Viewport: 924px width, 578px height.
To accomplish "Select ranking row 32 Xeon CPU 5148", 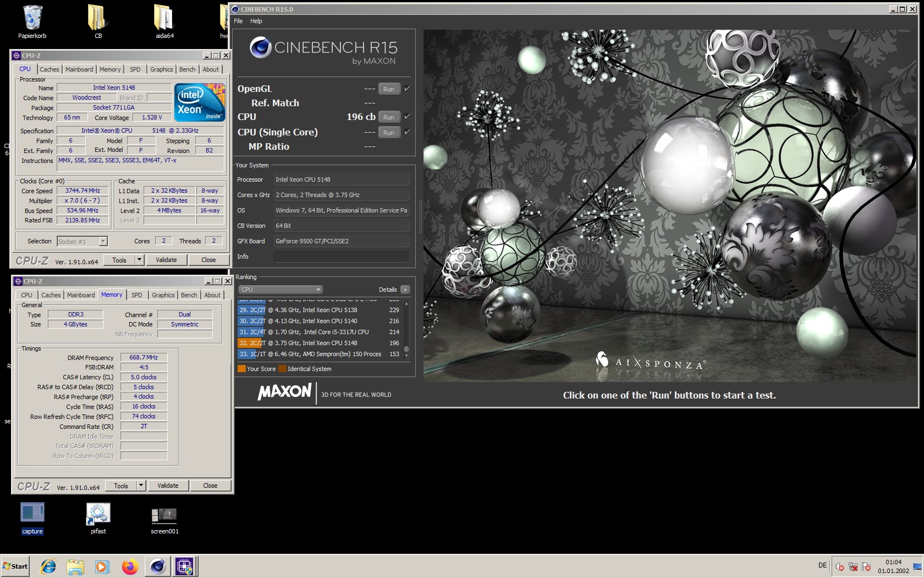I will [x=319, y=343].
